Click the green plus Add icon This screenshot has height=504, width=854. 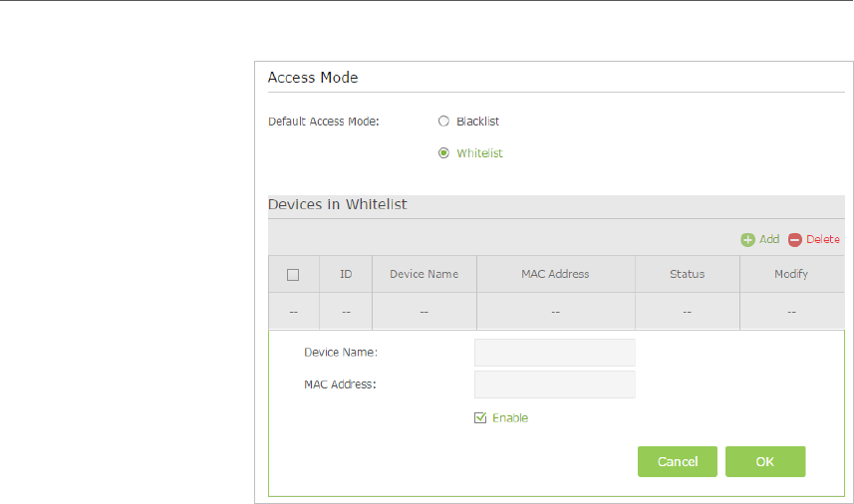[x=747, y=239]
